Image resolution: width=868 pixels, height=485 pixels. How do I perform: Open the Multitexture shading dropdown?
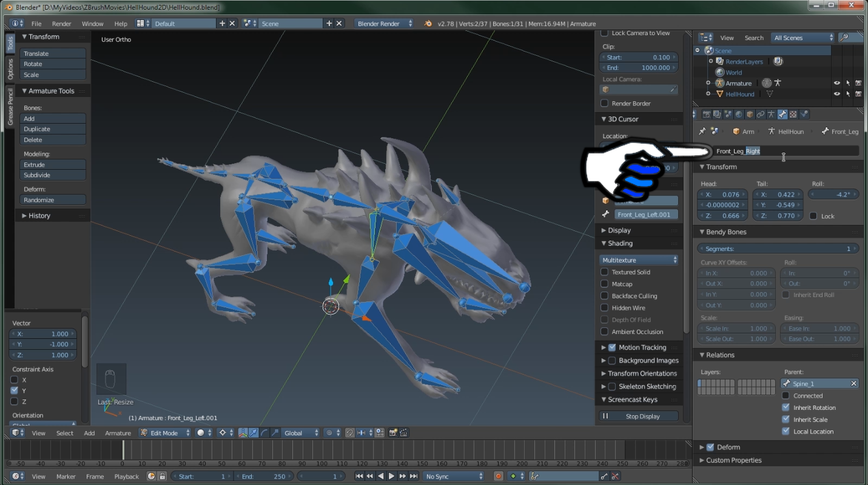(639, 260)
